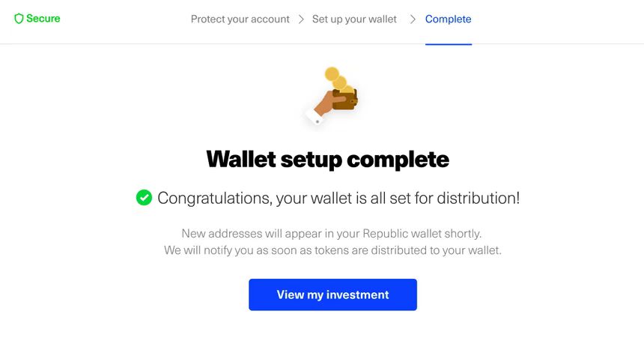Image resolution: width=644 pixels, height=344 pixels.
Task: Click the brown wallet illustration
Action: coord(347,100)
